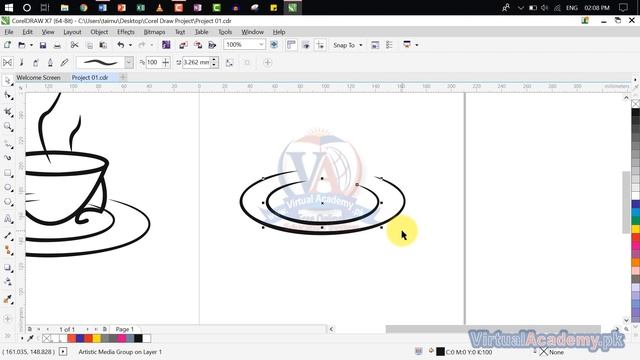This screenshot has width=640, height=360.
Task: Expand the Undo history dropdown arrow
Action: click(x=130, y=45)
